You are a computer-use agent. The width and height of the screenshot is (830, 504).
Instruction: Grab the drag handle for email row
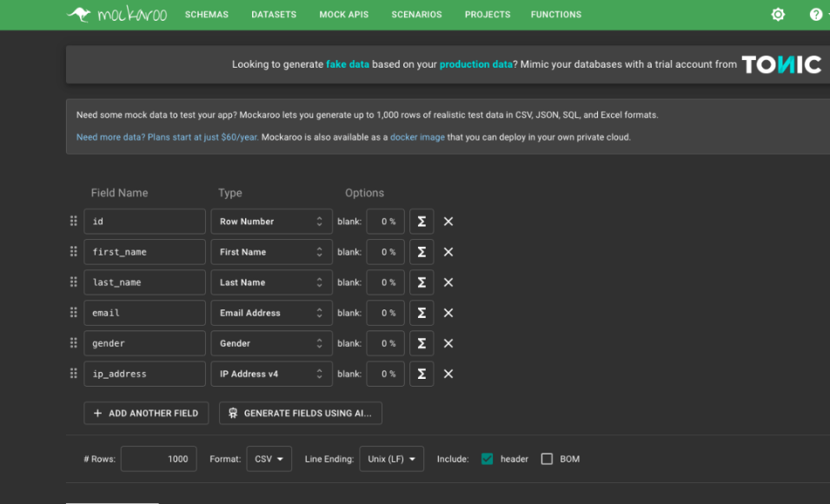click(x=74, y=312)
